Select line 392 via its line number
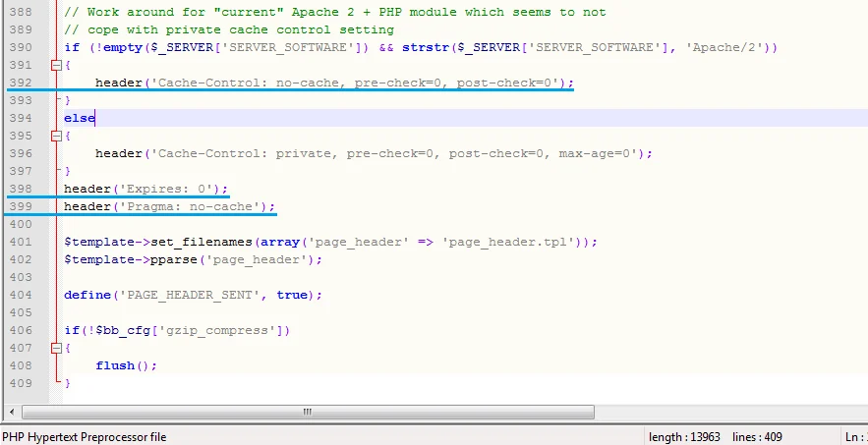868x445 pixels. [x=21, y=83]
